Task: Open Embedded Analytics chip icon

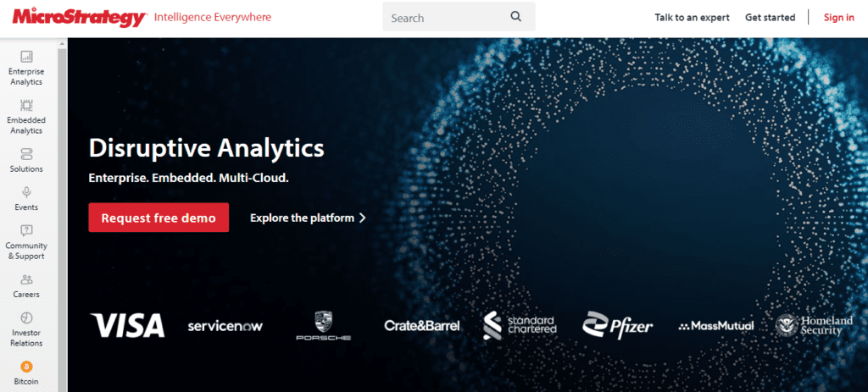Action: tap(26, 105)
